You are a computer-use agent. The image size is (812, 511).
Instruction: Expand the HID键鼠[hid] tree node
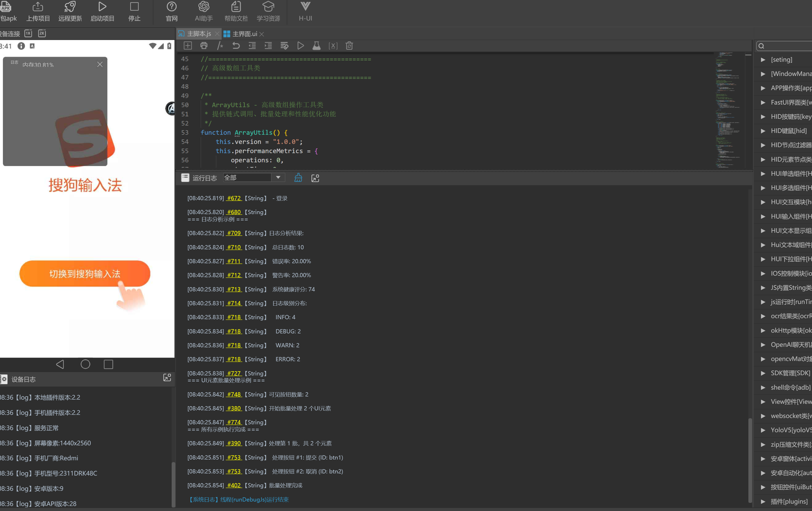(x=763, y=131)
